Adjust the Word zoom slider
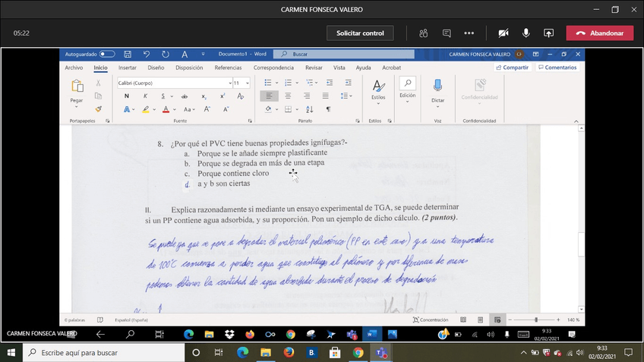This screenshot has width=644, height=362. (536, 320)
